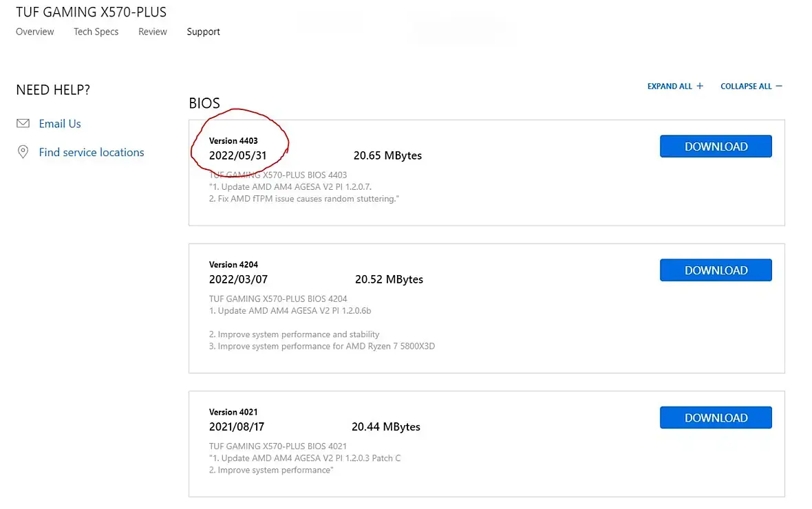Open the Review tab

click(x=153, y=32)
